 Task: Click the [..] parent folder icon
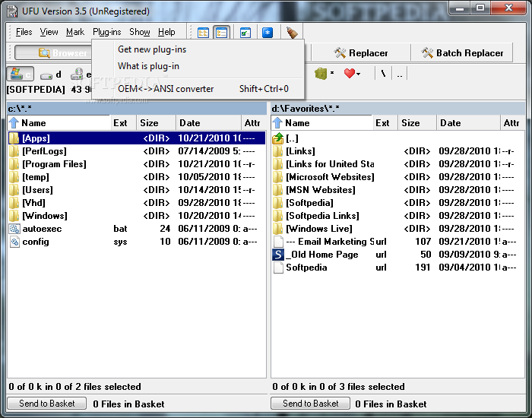(x=278, y=138)
